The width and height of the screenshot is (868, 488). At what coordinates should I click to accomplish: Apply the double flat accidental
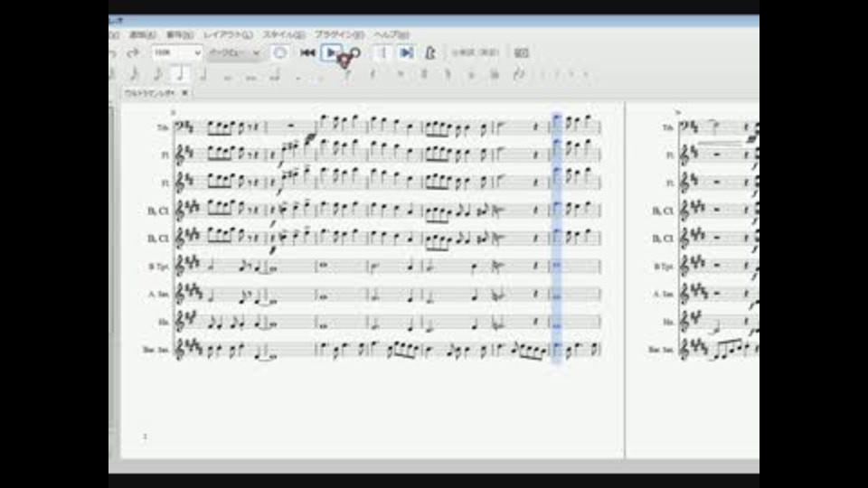[495, 74]
